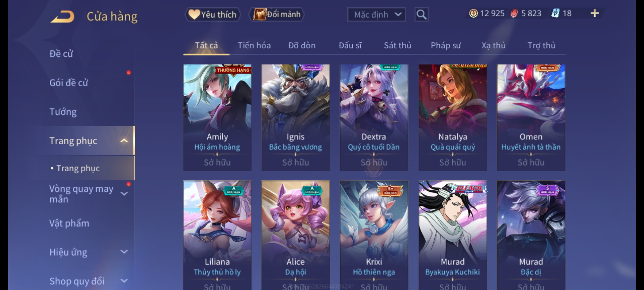Viewport: 644px width, 290px height.
Task: Select the Tiến hóa tab
Action: 254,46
